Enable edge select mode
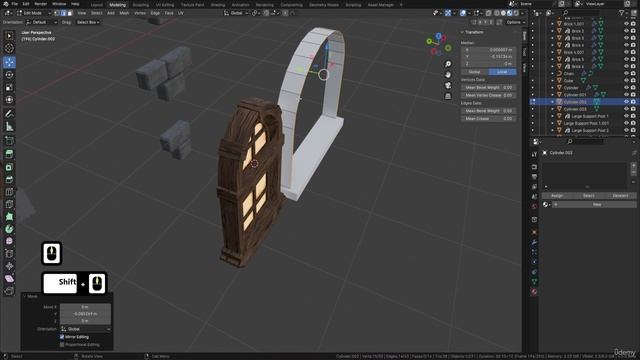Screen dimensions: 640x360 [x=63, y=13]
